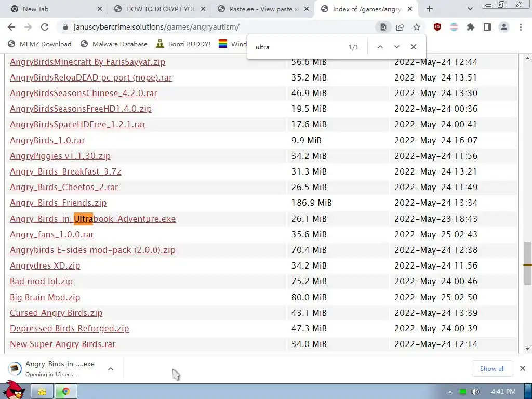Open Malware Database bookmark
The width and height of the screenshot is (532, 399).
pyautogui.click(x=114, y=44)
